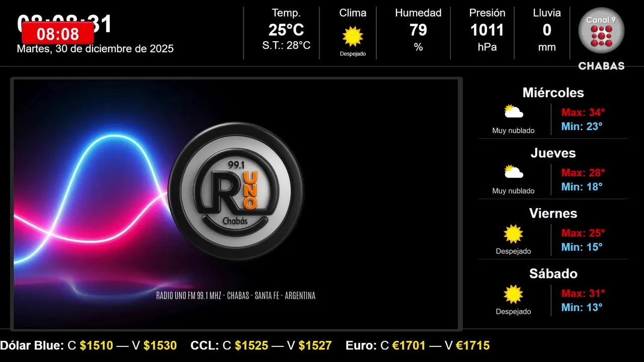This screenshot has width=644, height=362.
Task: Click the 'Presión' heading
Action: tap(487, 13)
